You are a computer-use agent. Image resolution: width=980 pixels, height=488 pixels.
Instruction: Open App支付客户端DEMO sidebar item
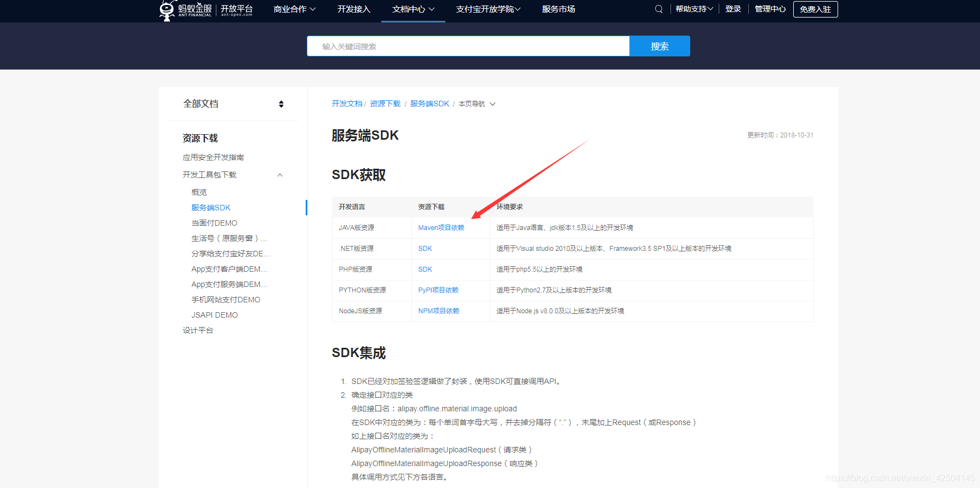point(230,269)
